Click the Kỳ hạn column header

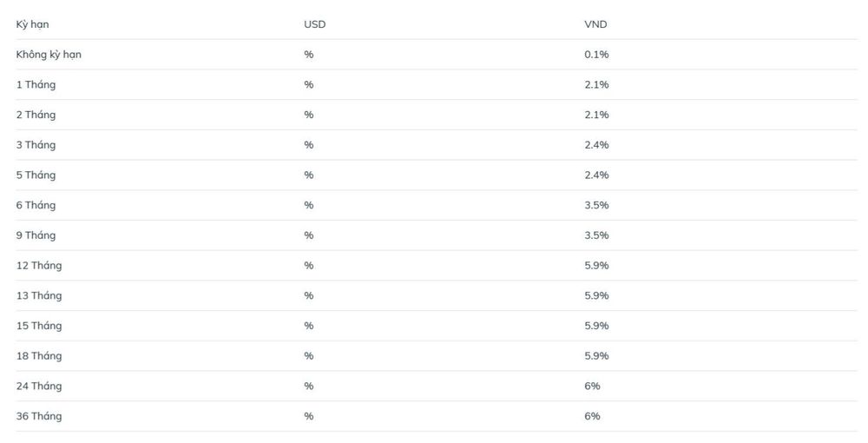tap(32, 24)
